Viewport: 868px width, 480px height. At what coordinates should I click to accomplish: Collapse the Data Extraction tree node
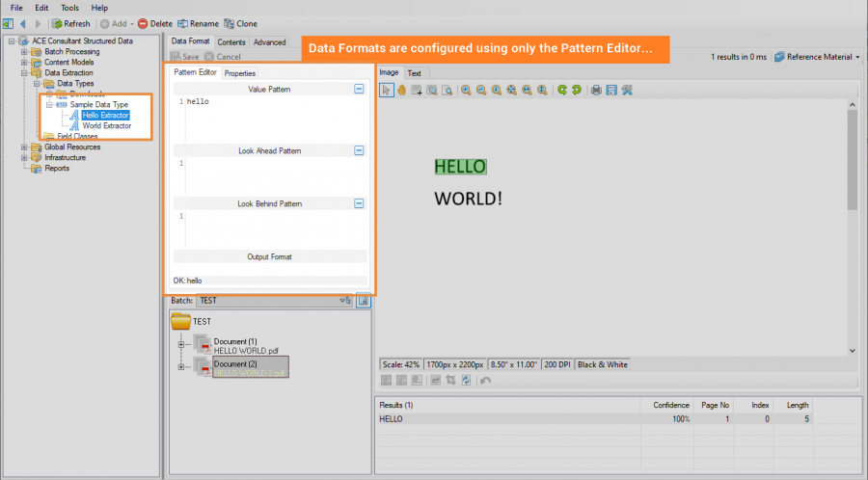tap(24, 73)
